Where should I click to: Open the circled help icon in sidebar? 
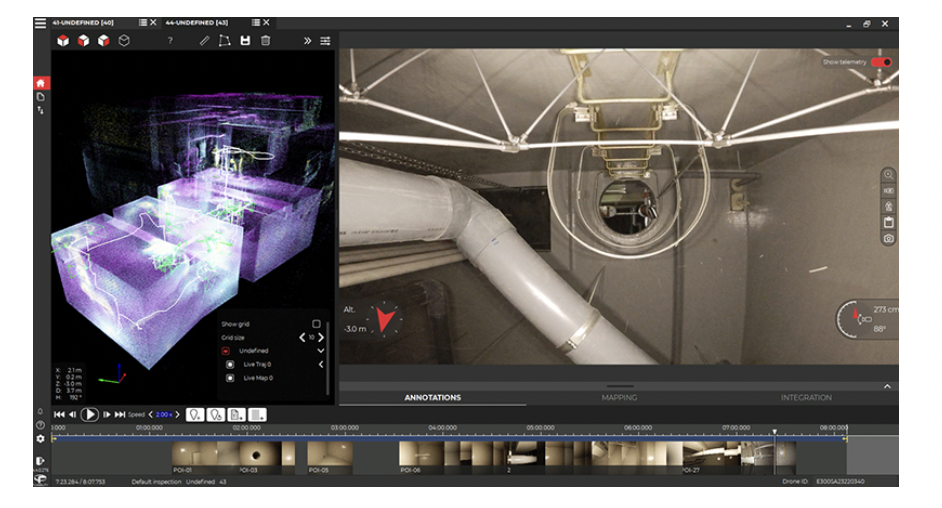click(40, 425)
